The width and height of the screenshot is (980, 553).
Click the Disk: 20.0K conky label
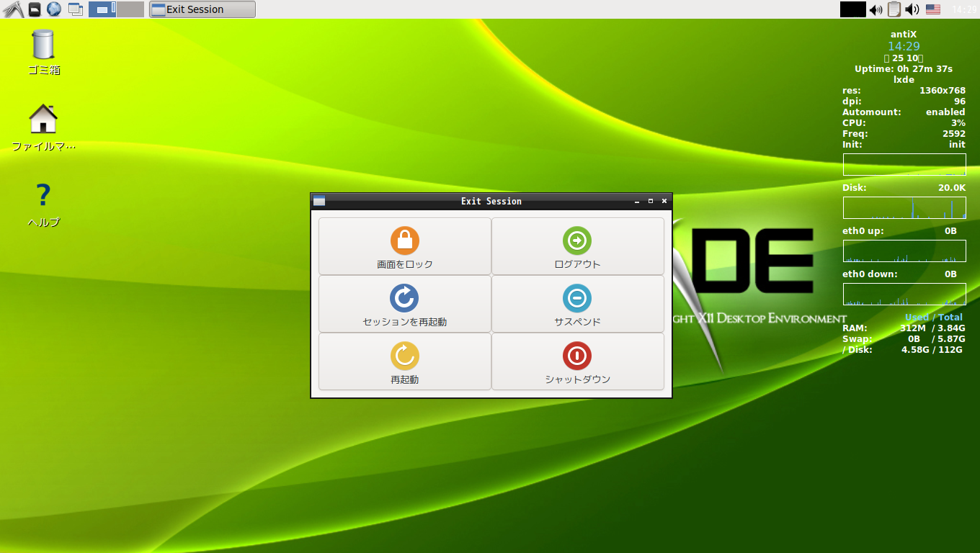(904, 188)
